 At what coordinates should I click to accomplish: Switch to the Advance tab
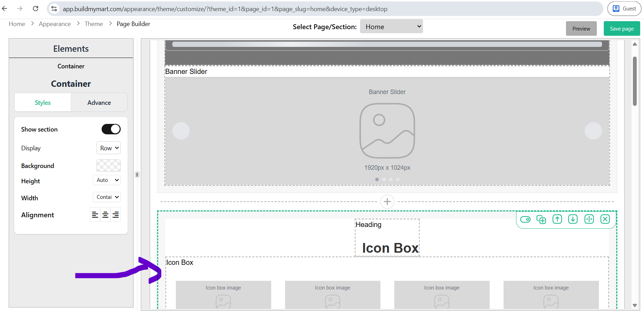pyautogui.click(x=99, y=102)
